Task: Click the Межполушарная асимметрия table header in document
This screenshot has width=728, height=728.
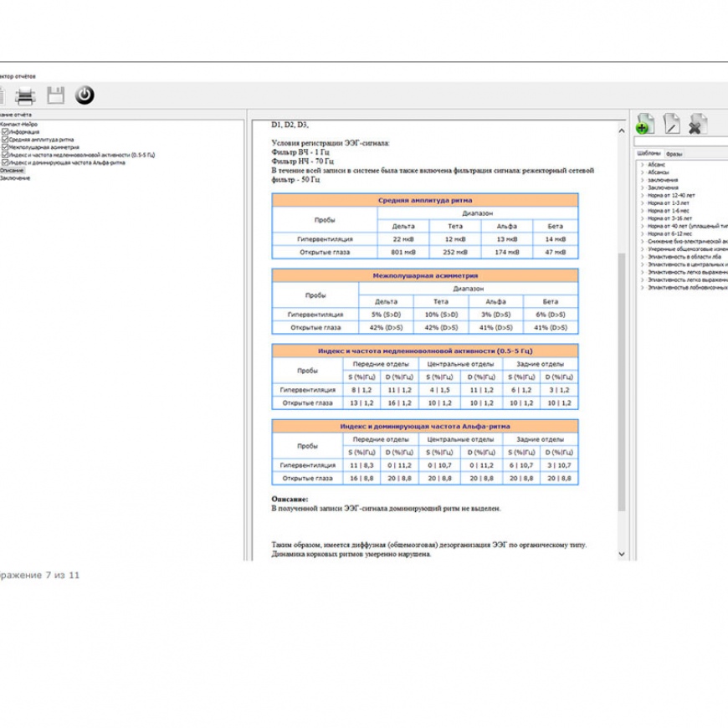Action: (x=425, y=276)
